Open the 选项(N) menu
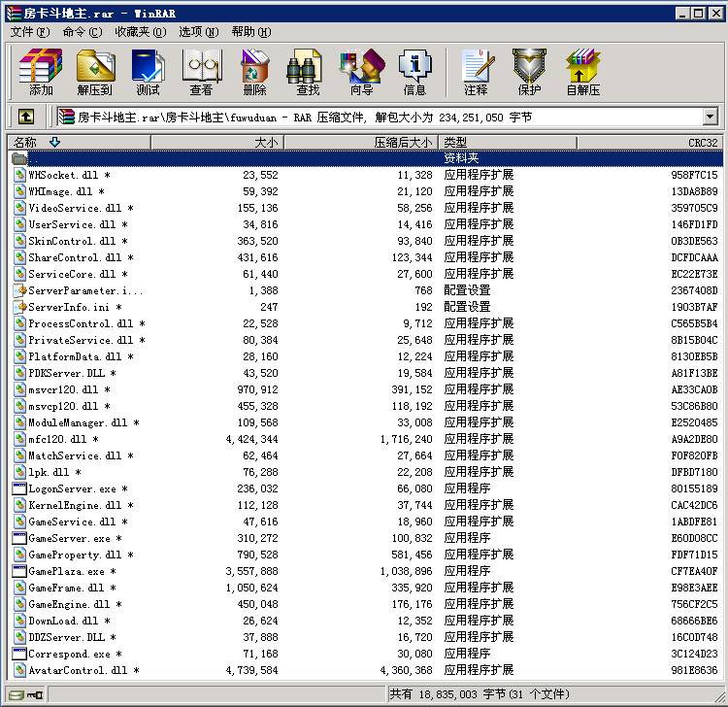Screen dimensions: 728x707 point(197,32)
